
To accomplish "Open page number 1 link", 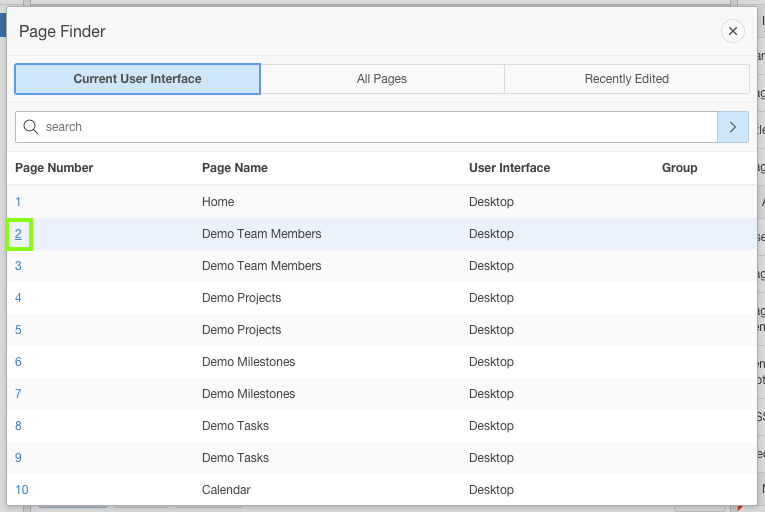I will (18, 202).
